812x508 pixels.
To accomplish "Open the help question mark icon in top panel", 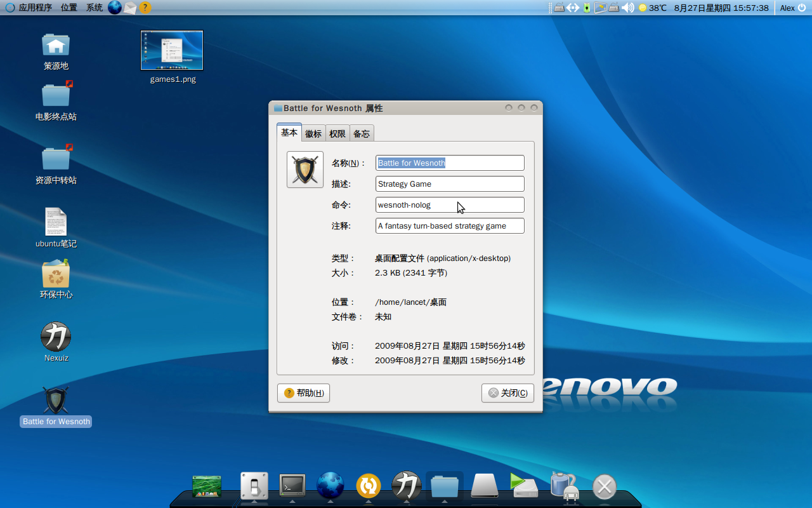I will click(x=145, y=8).
